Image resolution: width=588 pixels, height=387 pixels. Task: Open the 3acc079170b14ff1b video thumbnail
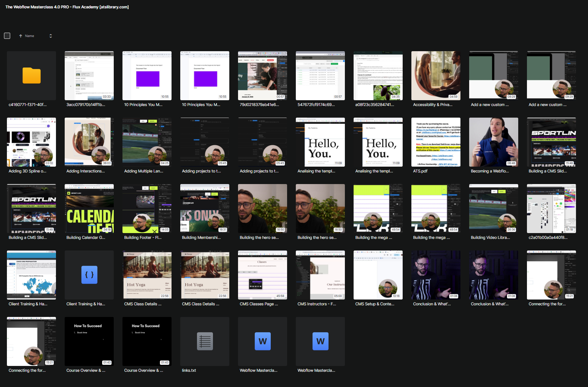[89, 76]
